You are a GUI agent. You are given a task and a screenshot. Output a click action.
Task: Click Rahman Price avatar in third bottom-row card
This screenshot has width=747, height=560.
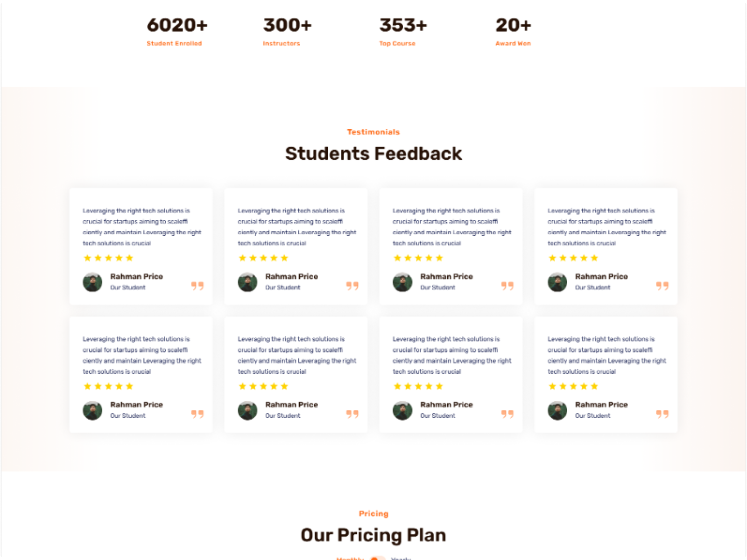tap(402, 410)
